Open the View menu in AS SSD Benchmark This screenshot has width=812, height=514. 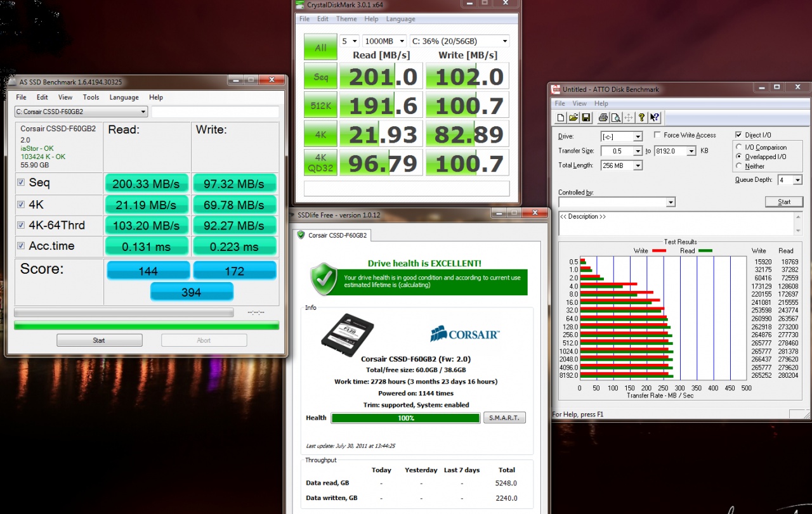[x=65, y=97]
